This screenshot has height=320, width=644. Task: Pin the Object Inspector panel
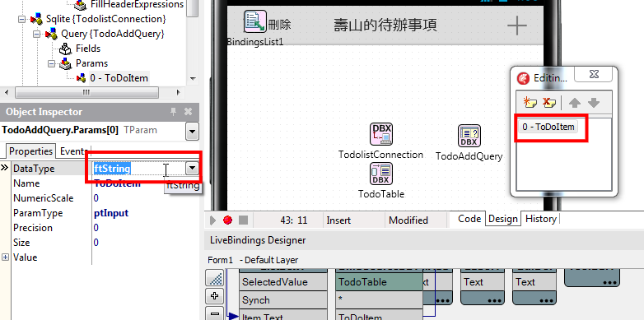pyautogui.click(x=173, y=112)
